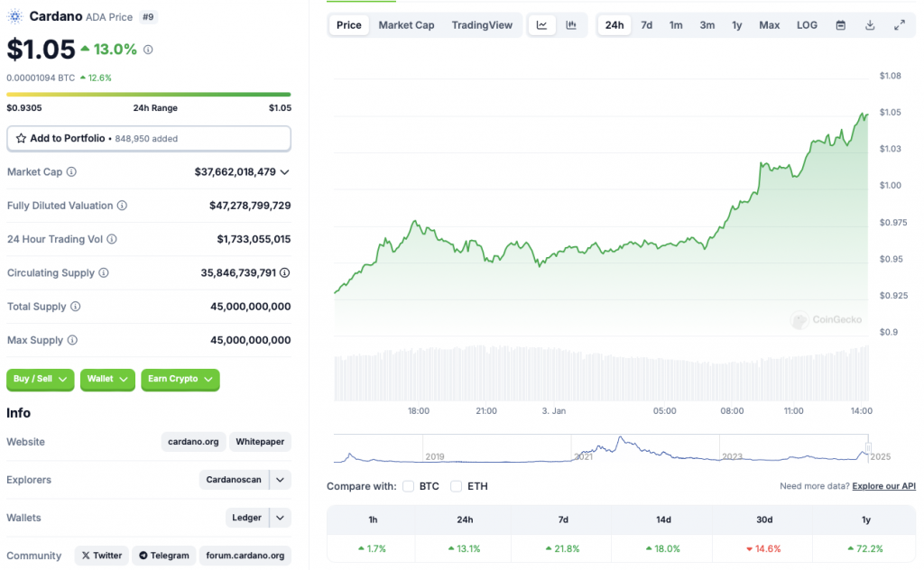This screenshot has height=570, width=924.
Task: Select the Price tab
Action: coord(349,24)
